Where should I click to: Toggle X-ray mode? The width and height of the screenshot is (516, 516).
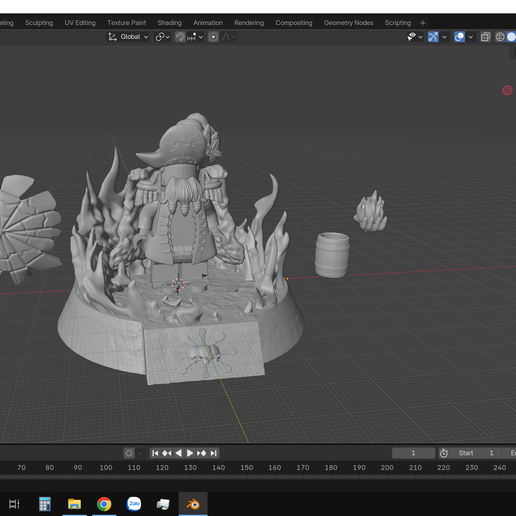[485, 37]
